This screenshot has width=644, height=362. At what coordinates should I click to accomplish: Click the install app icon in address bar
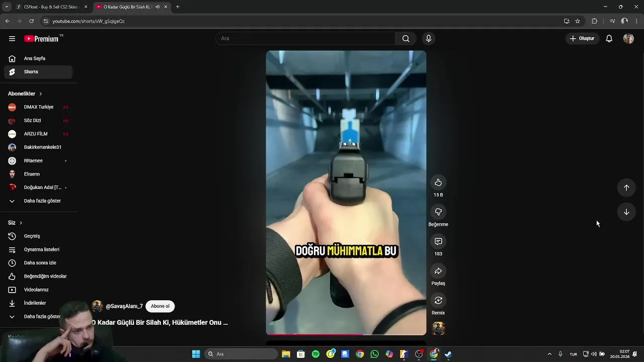[567, 21]
